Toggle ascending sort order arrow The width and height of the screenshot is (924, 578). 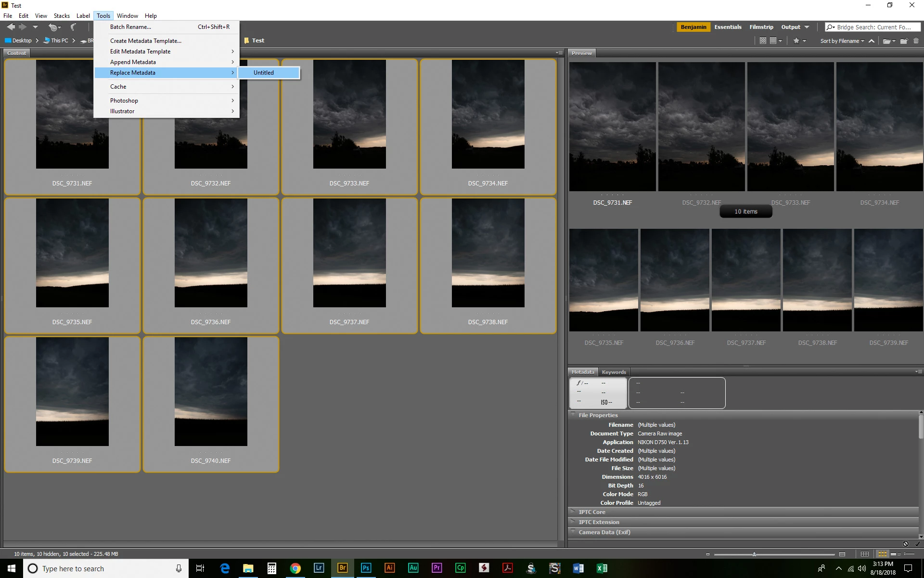(x=872, y=41)
